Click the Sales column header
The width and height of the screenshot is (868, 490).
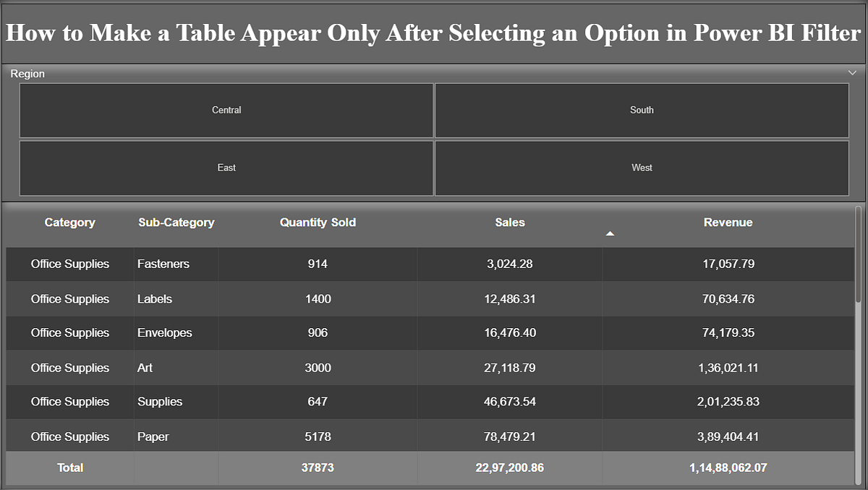click(509, 223)
